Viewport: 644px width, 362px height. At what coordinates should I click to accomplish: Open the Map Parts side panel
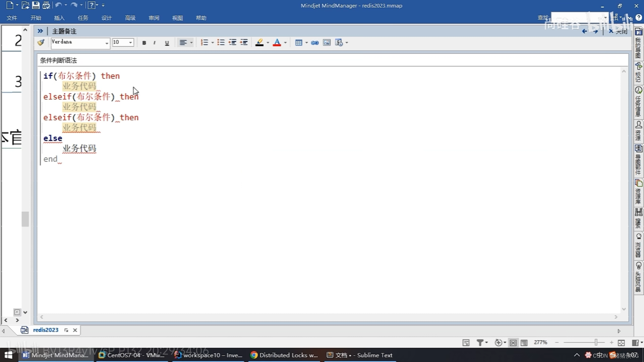click(x=639, y=160)
